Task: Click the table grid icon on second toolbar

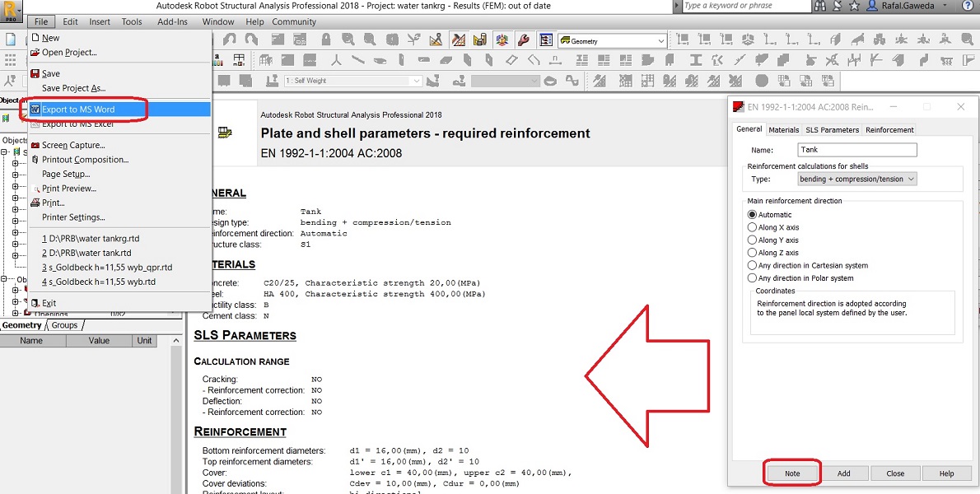Action: click(x=239, y=60)
